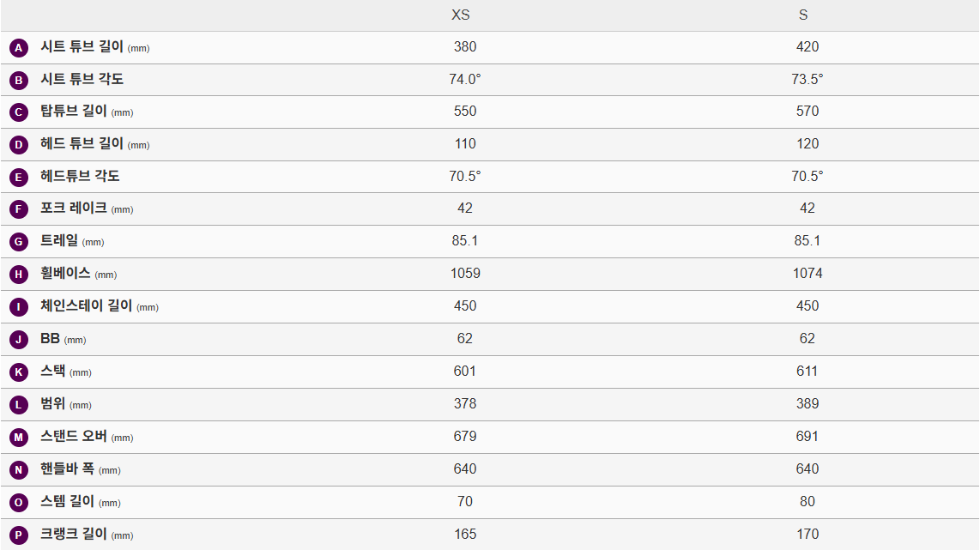Click the 핸들바 폭 row label
Screen dimensions: 980x550
(68, 468)
